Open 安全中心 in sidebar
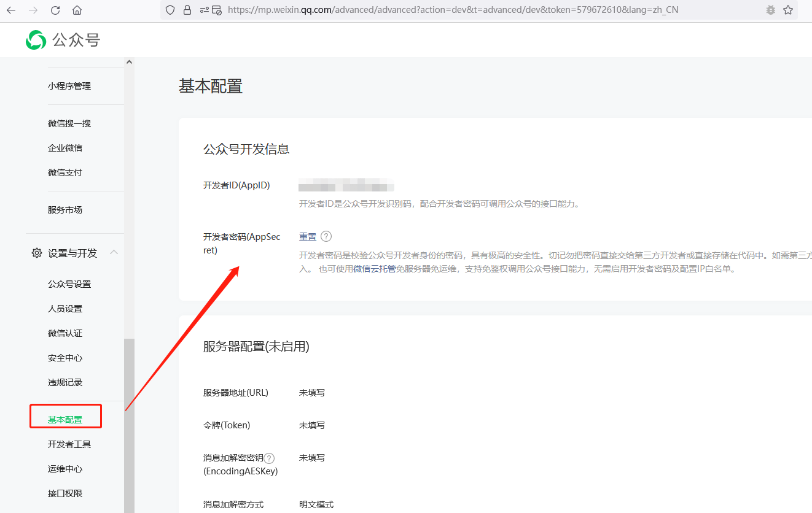The height and width of the screenshot is (513, 812). click(65, 358)
